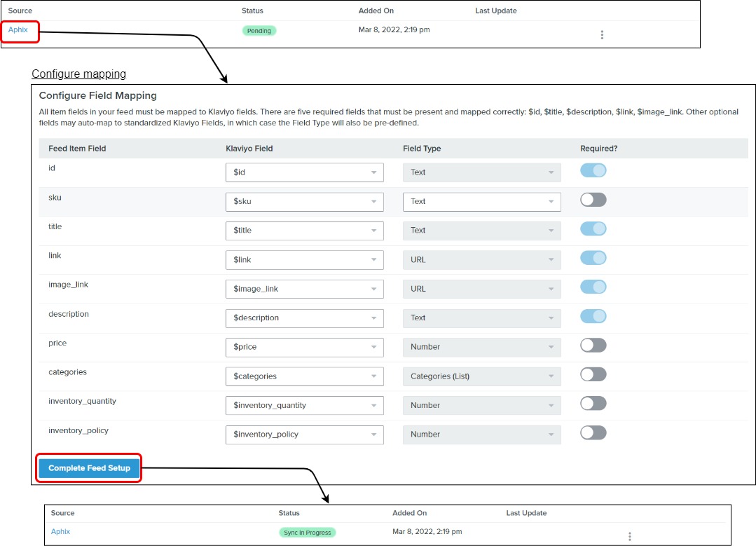Click the Aphix source link in the Pending row
The width and height of the screenshot is (756, 546).
(18, 29)
